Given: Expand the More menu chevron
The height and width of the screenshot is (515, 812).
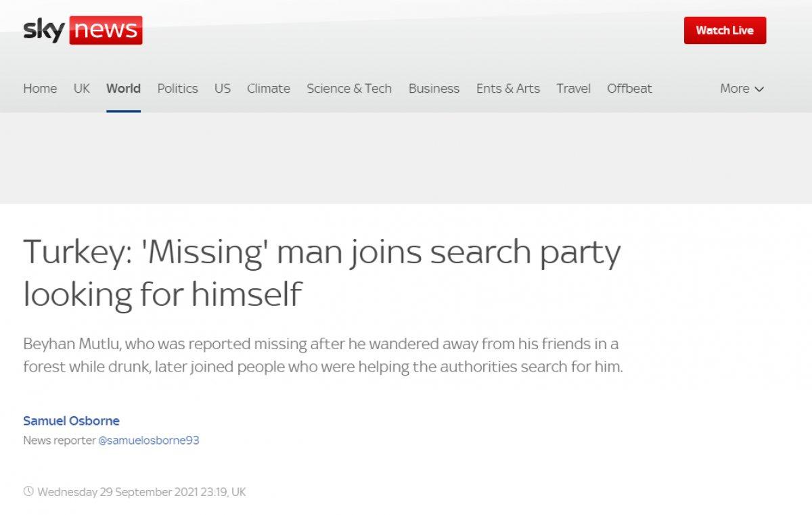Looking at the screenshot, I should (x=759, y=89).
